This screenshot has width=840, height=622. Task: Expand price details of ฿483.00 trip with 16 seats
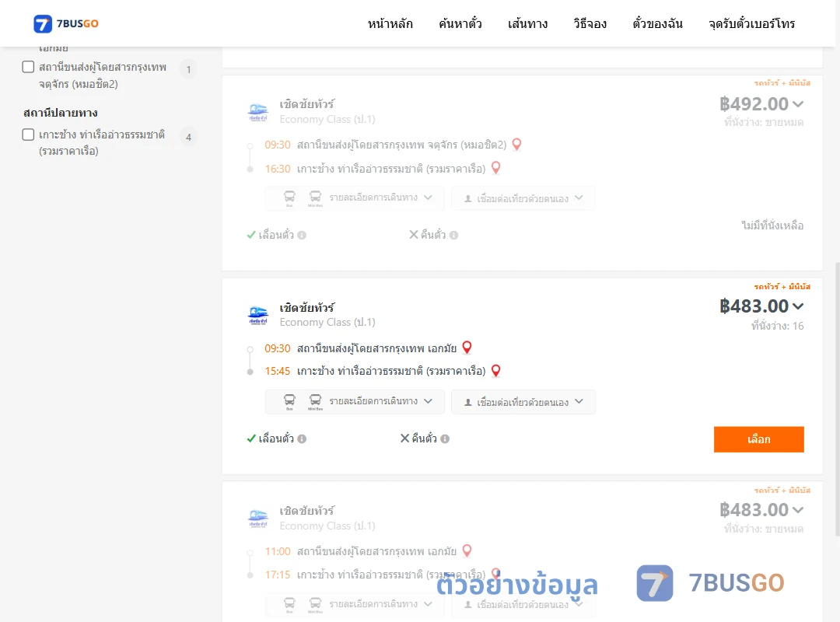pos(798,306)
